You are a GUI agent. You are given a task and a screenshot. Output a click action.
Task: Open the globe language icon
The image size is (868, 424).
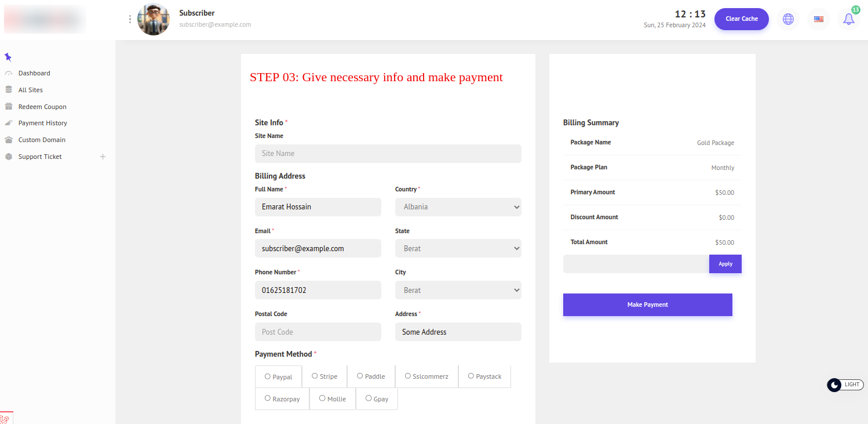point(788,19)
